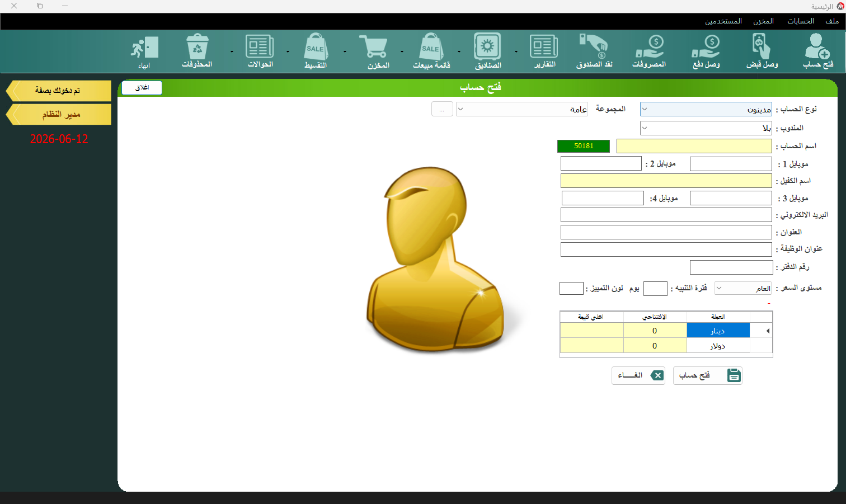Click the save disk icon on فتح حساب button

pos(734,375)
